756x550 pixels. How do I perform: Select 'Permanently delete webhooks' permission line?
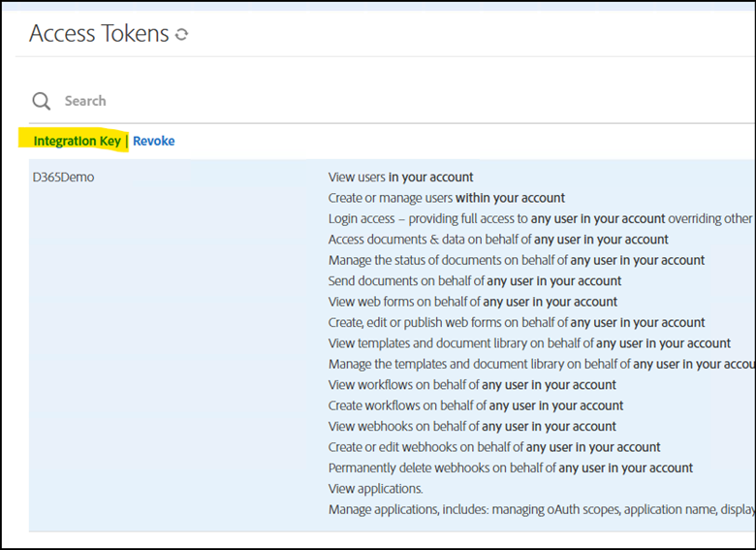511,468
